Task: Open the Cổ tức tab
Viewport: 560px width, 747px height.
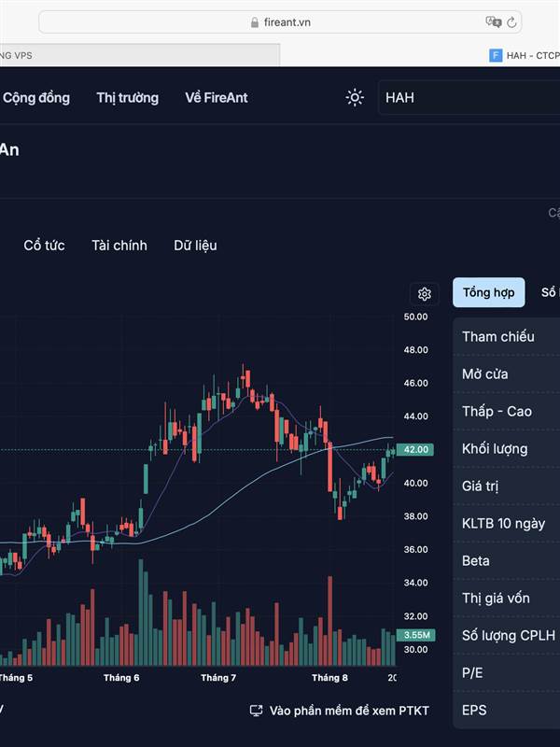Action: 44,246
